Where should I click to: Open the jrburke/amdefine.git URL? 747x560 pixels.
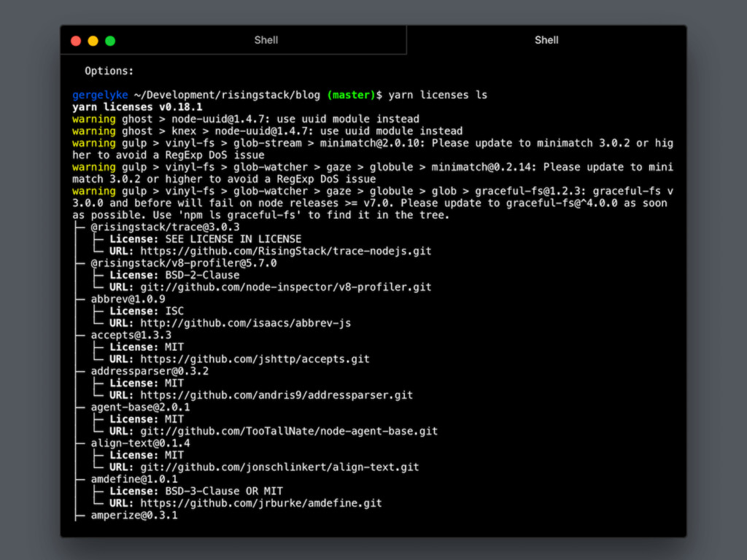point(261,503)
